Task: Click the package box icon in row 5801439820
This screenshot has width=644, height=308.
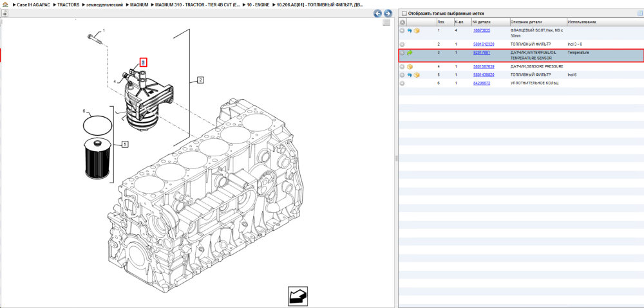Action: tap(417, 75)
